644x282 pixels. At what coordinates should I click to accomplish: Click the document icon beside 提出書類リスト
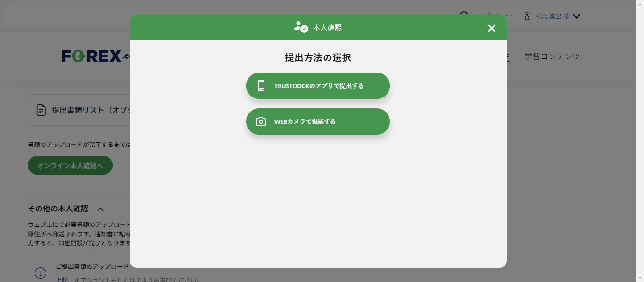click(41, 110)
